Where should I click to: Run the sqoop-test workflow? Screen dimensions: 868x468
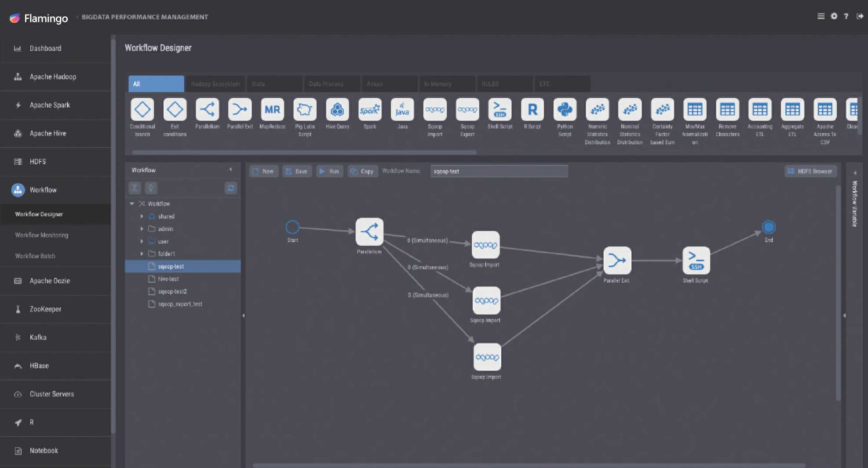329,171
